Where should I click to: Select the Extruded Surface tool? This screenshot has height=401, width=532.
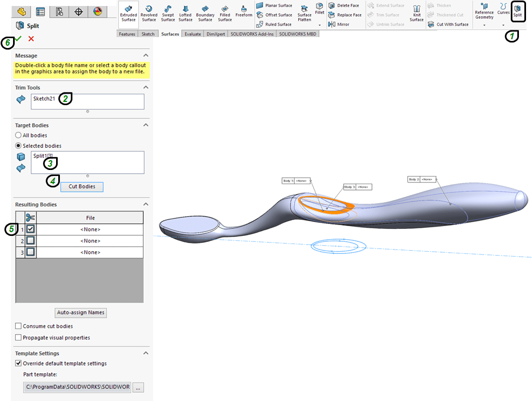pyautogui.click(x=129, y=13)
